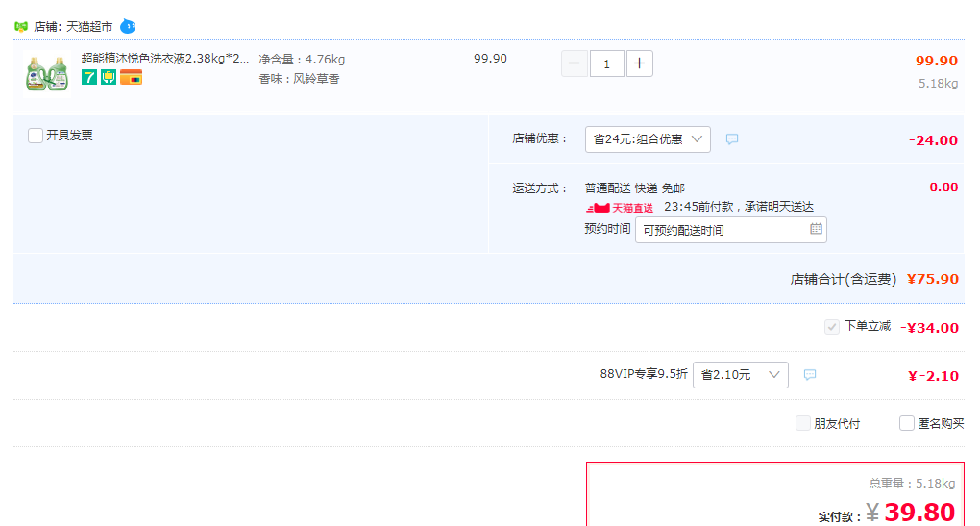
Task: Enable the 开具发票 invoice checkbox
Action: [x=36, y=136]
